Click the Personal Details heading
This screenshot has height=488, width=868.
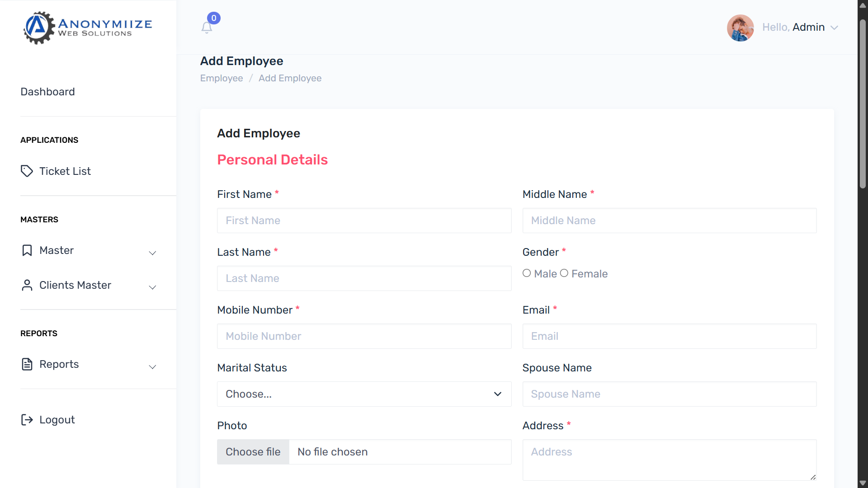point(272,160)
